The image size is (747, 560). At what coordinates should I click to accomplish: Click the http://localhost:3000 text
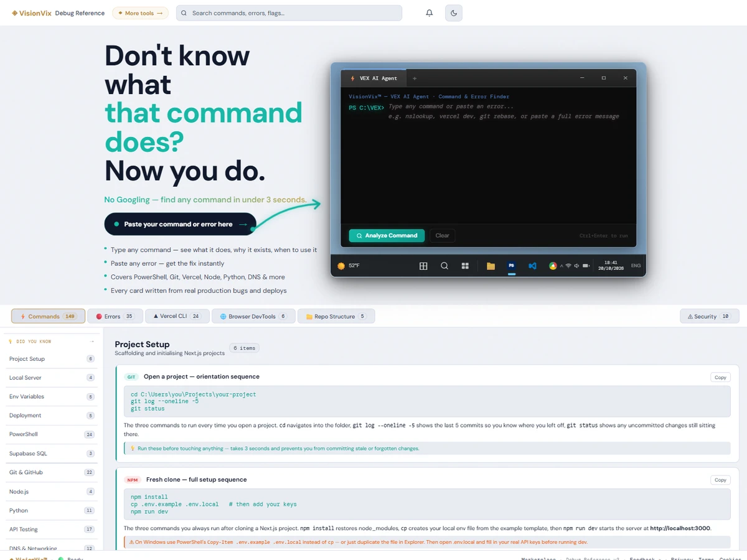point(680,528)
